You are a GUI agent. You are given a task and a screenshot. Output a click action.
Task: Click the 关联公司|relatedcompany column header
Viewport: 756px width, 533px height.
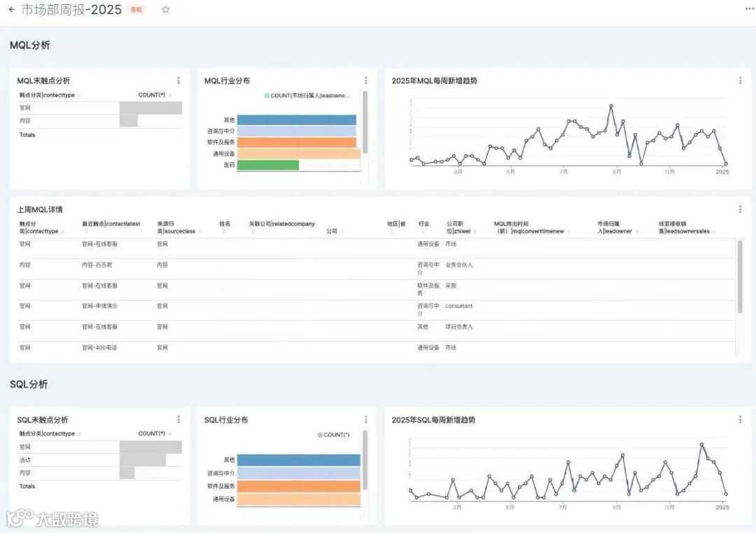click(281, 224)
